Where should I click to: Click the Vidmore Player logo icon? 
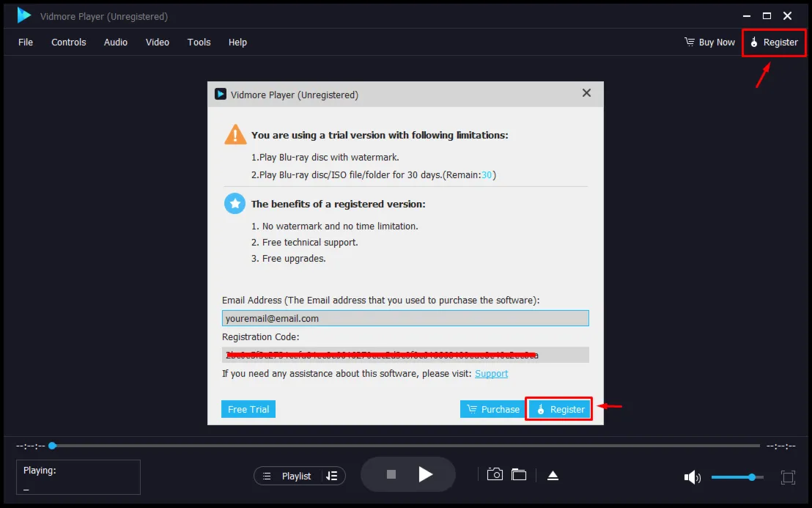click(x=24, y=15)
